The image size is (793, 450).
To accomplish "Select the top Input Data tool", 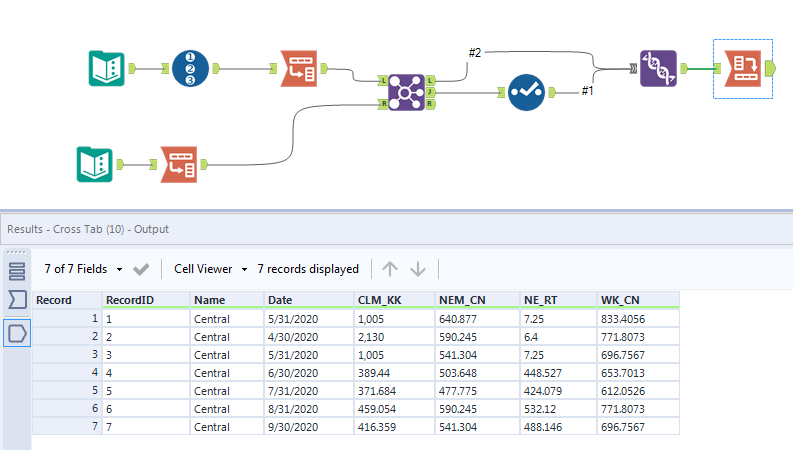I will click(104, 68).
